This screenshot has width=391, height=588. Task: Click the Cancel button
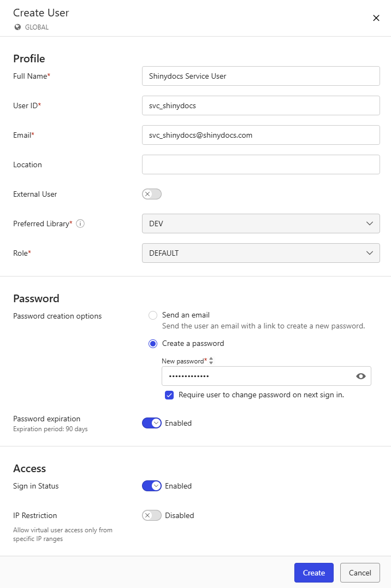click(x=360, y=573)
